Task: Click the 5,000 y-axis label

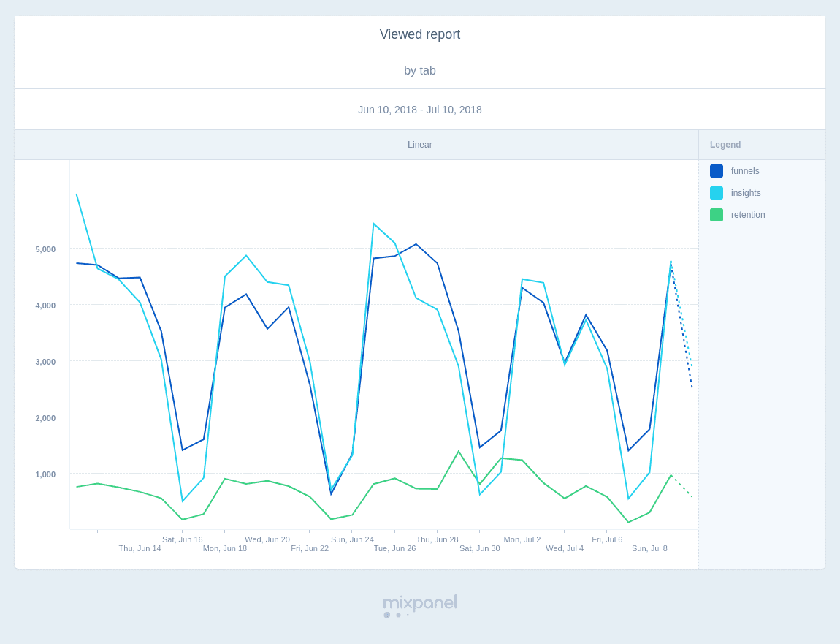Action: click(x=45, y=249)
